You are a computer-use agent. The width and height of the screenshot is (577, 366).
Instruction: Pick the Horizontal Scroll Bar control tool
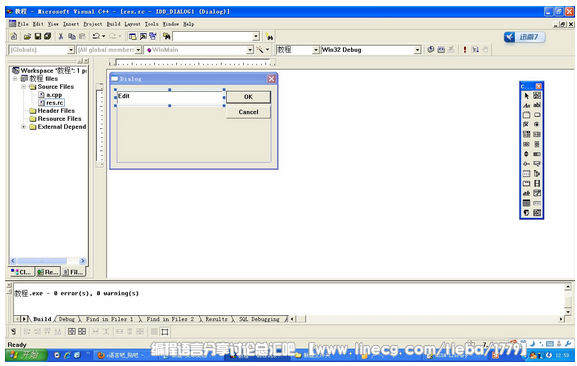tap(527, 144)
